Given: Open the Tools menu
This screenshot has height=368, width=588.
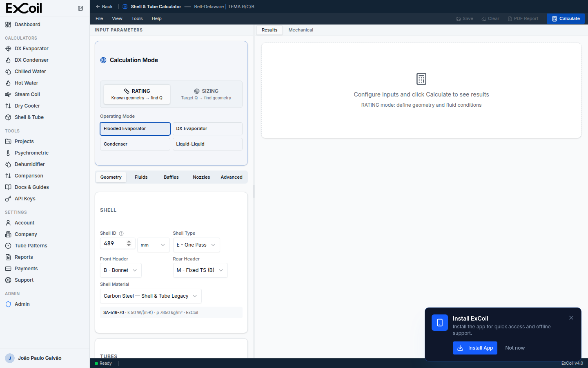Looking at the screenshot, I should pyautogui.click(x=137, y=18).
